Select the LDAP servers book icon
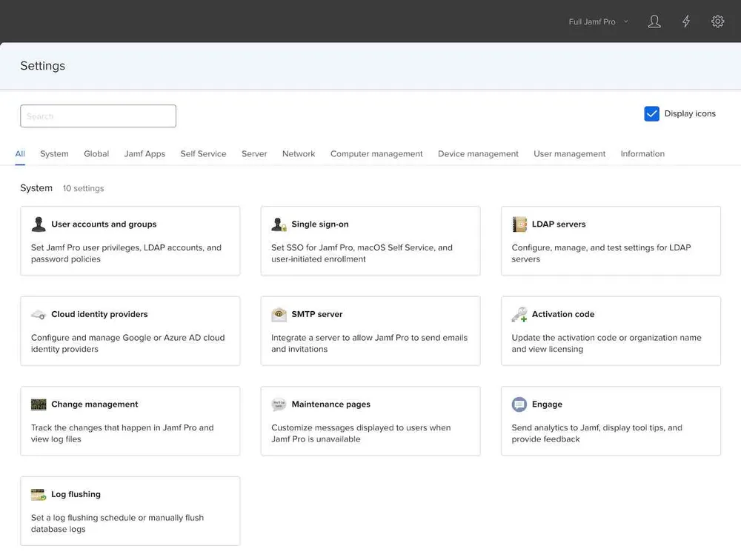This screenshot has height=560, width=741. 519,224
